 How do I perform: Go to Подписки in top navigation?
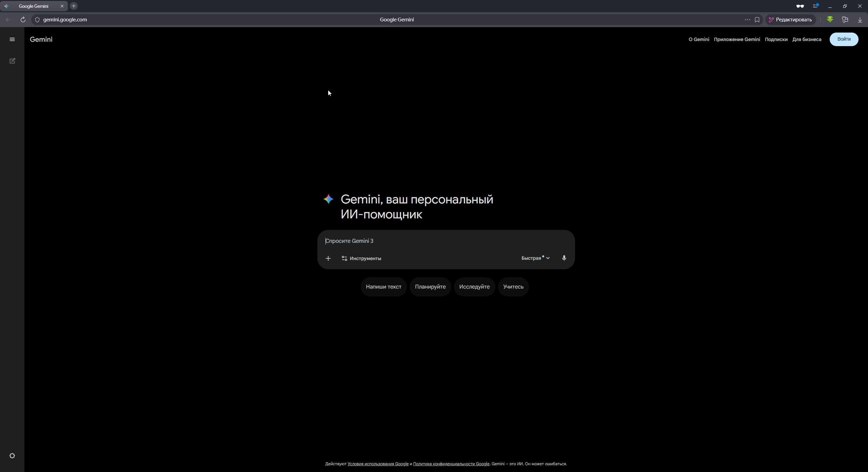pos(776,39)
